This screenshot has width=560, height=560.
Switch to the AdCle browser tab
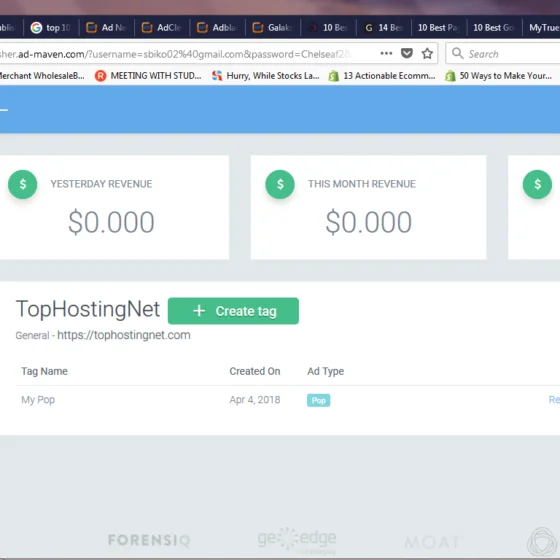point(161,28)
